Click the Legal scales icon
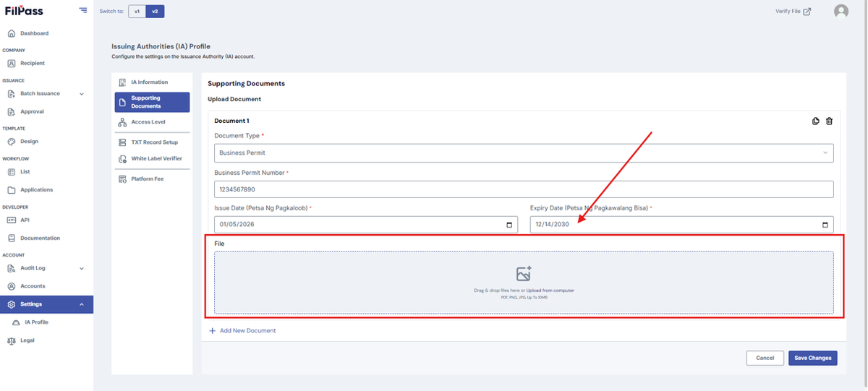This screenshot has height=391, width=868. pos(12,340)
